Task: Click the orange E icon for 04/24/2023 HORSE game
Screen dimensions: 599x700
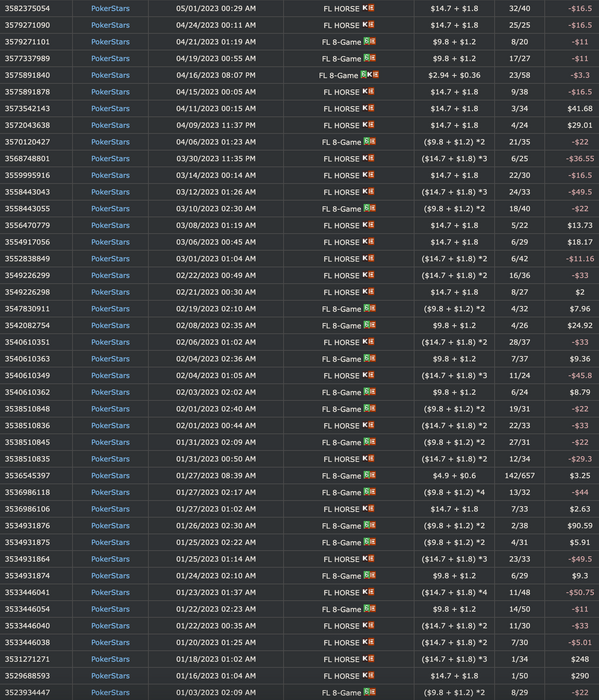Action: click(371, 25)
